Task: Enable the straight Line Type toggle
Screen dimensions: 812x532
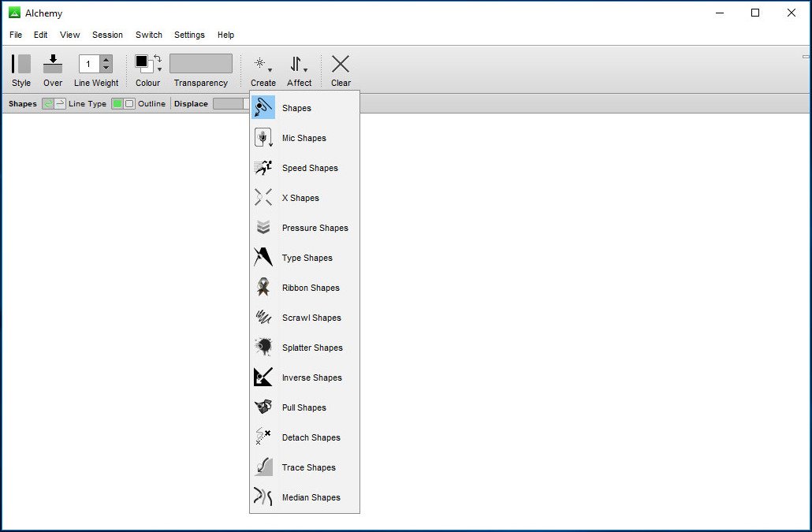Action: click(60, 103)
